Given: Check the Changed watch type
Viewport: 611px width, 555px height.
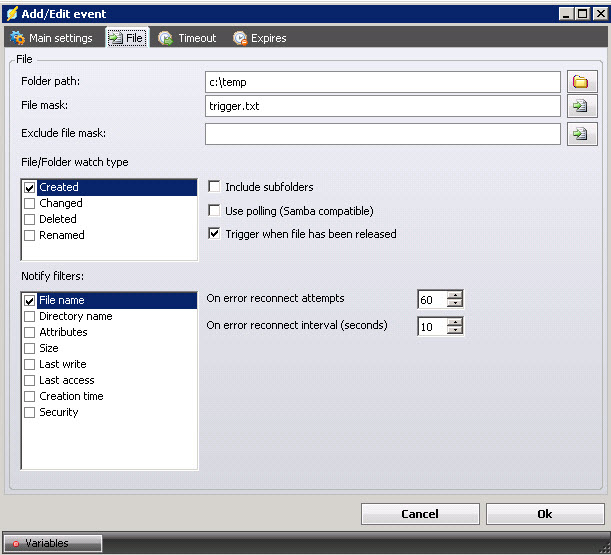Looking at the screenshot, I should (x=29, y=203).
